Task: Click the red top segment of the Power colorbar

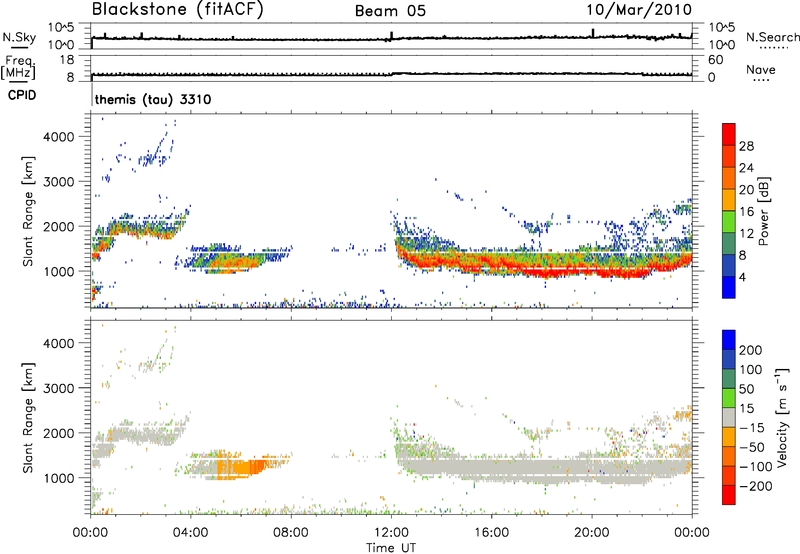Action: click(x=729, y=134)
